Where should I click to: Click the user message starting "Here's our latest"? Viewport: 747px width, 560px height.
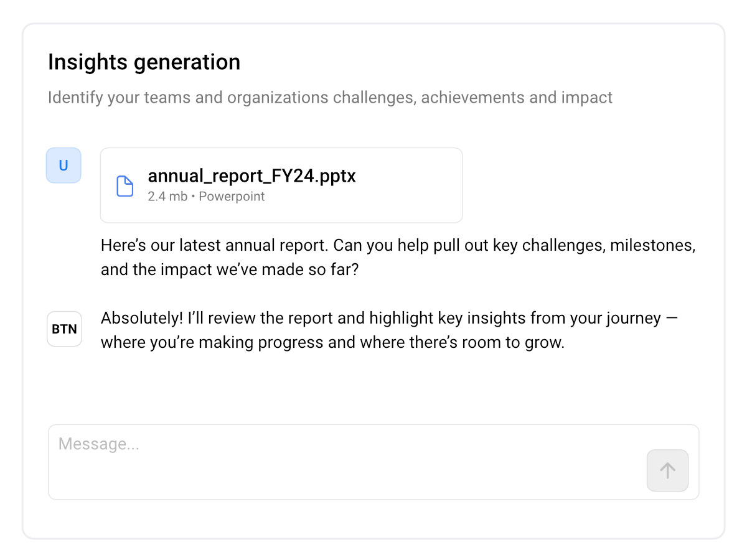coord(398,258)
